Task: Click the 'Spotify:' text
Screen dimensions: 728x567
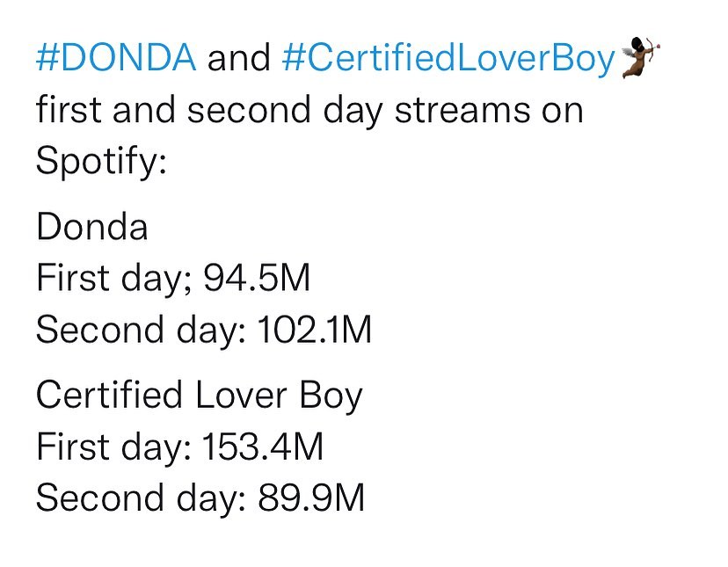Action: click(101, 162)
